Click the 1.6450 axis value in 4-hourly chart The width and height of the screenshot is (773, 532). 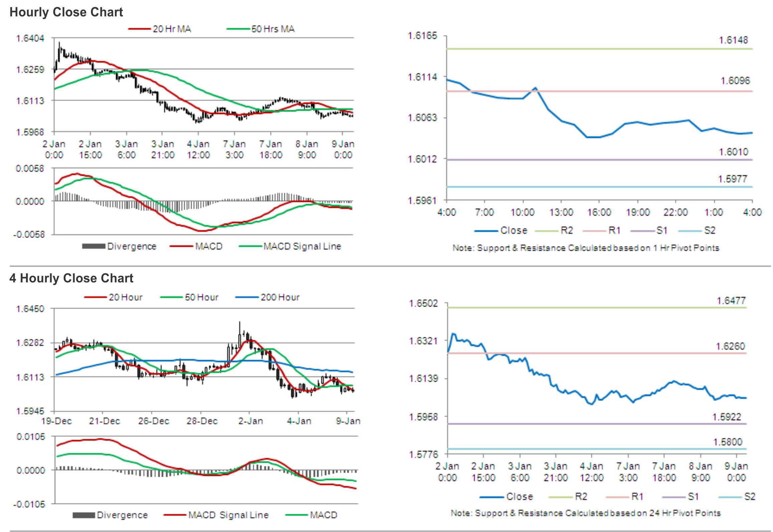[x=30, y=309]
